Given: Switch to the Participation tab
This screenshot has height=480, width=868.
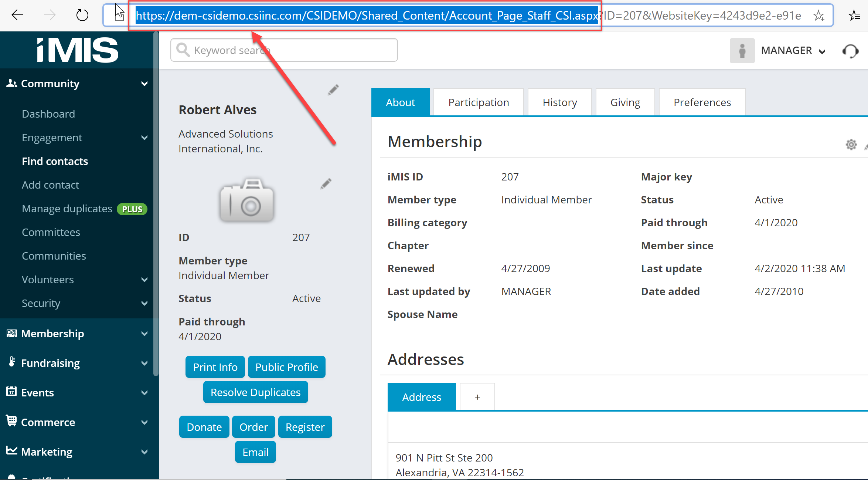Looking at the screenshot, I should tap(478, 102).
